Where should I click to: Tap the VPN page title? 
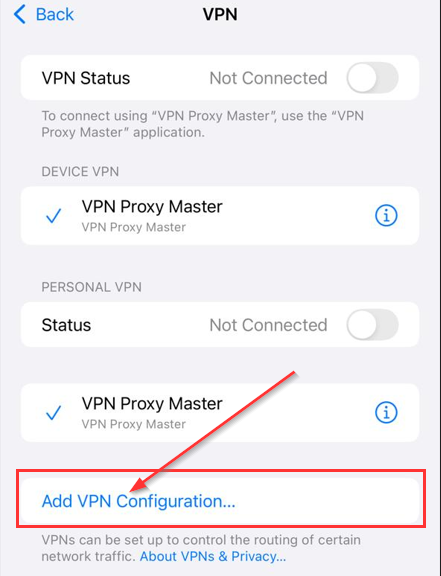220,15
